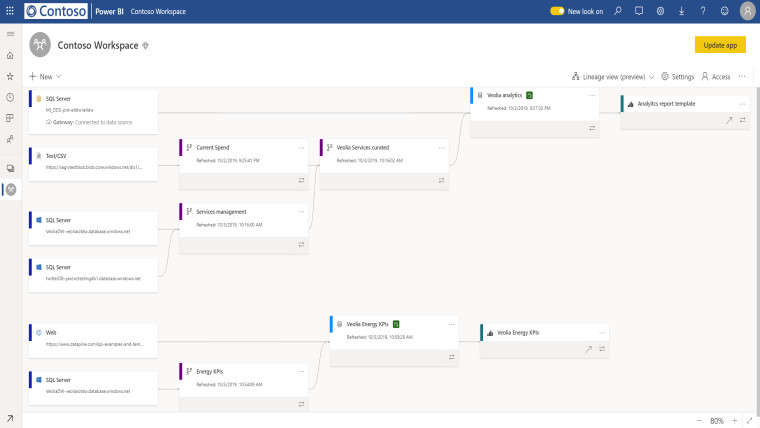Viewport: 760px width, 428px height.
Task: Open Analytics report template report arrow
Action: [729, 120]
